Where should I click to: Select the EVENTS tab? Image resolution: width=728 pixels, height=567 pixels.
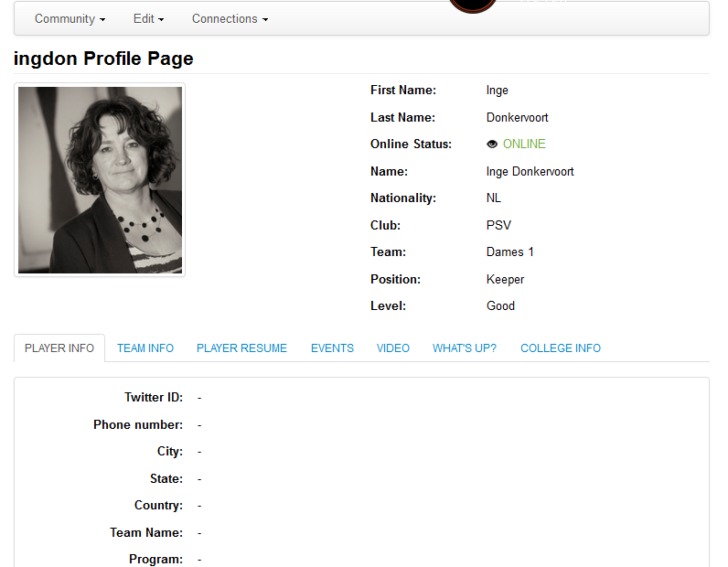tap(332, 348)
